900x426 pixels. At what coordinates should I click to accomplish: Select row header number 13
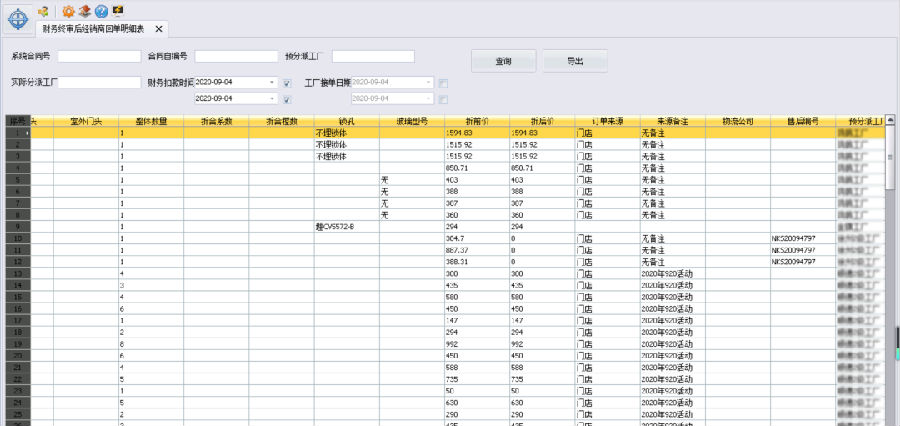(x=17, y=273)
